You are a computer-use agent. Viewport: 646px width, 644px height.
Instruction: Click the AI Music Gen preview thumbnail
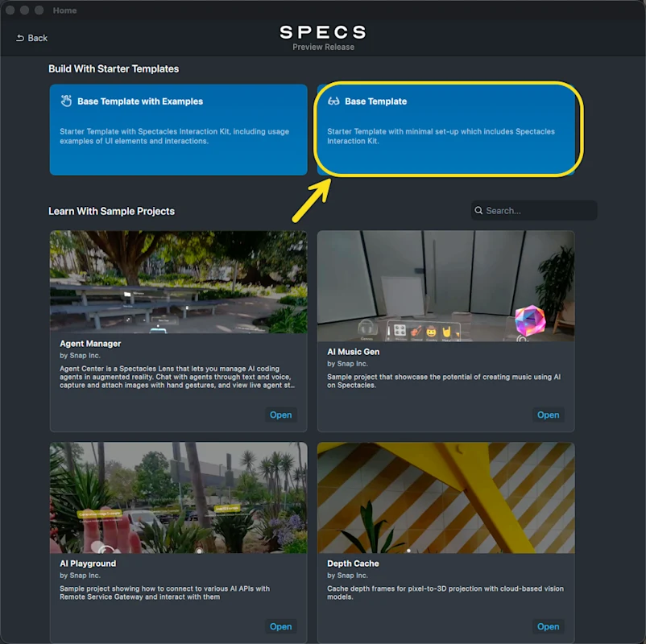(x=445, y=286)
